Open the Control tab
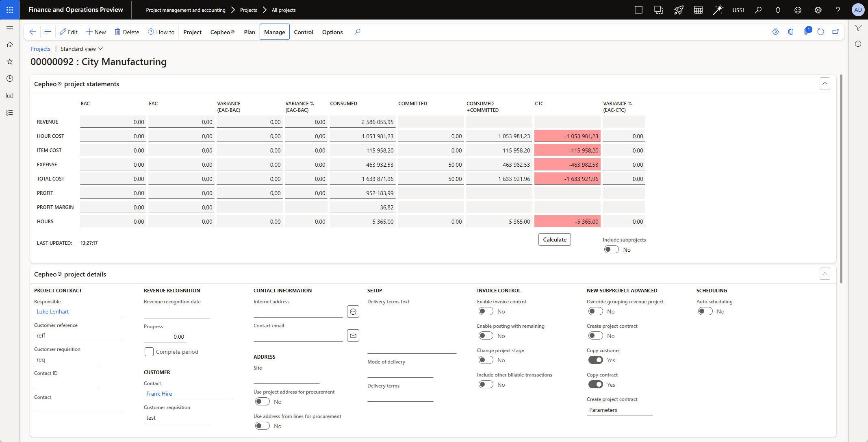Image resolution: width=868 pixels, height=442 pixels. click(303, 32)
